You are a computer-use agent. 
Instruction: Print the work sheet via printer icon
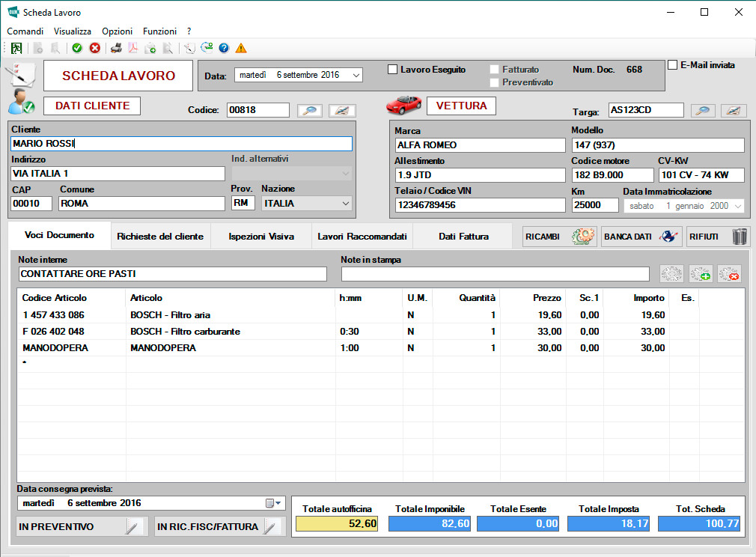coord(116,48)
